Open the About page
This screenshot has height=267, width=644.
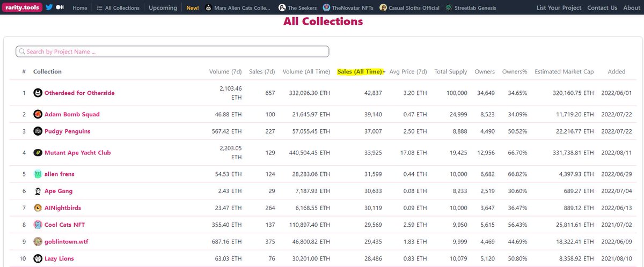(x=632, y=8)
